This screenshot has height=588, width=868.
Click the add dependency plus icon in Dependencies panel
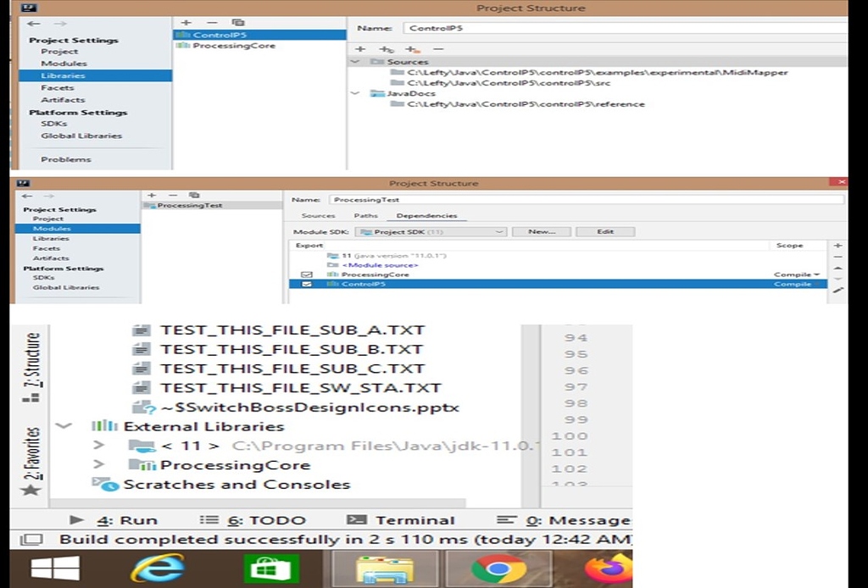click(x=837, y=246)
